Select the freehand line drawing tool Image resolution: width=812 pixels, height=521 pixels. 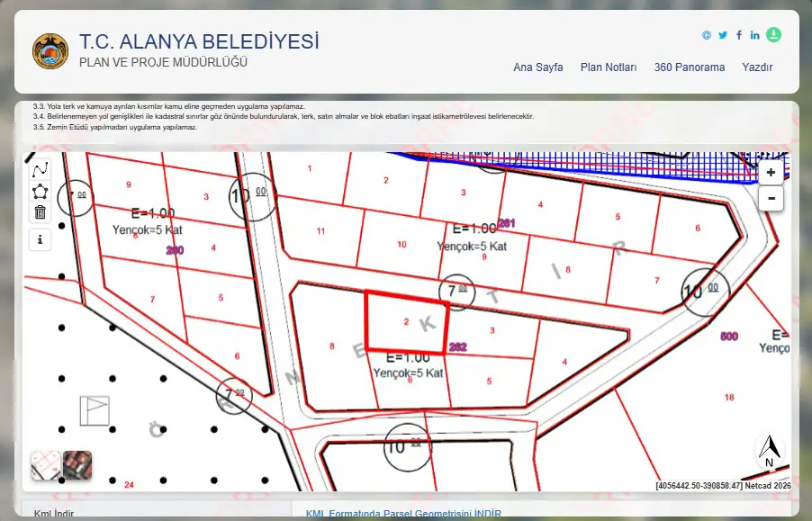coord(40,170)
